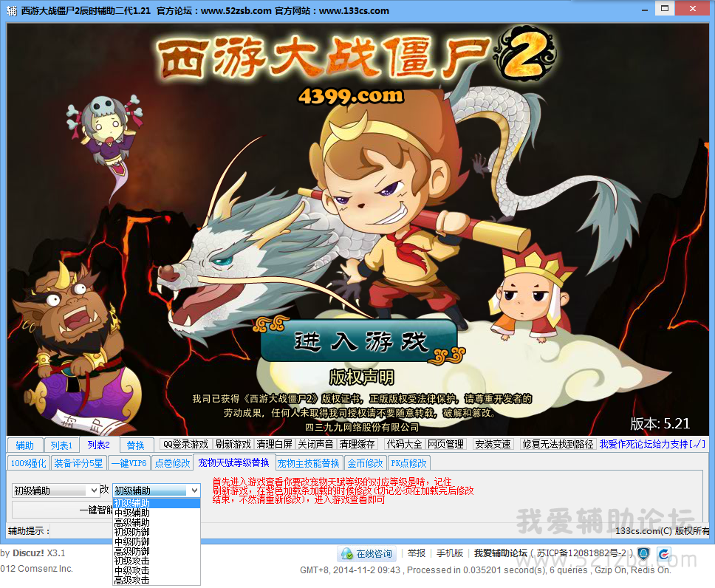Click the 4399.com logo
This screenshot has width=715, height=588.
(x=351, y=96)
